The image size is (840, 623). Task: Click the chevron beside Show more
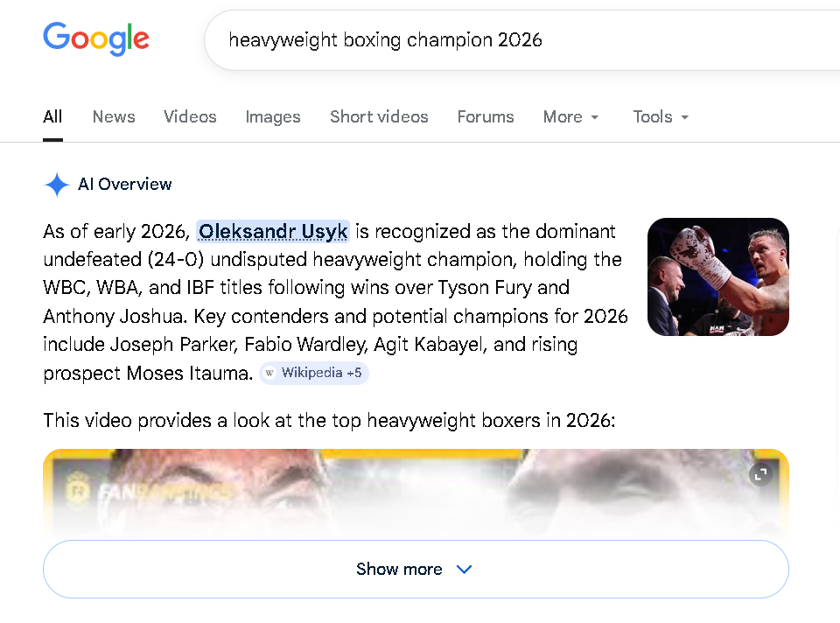coord(465,570)
